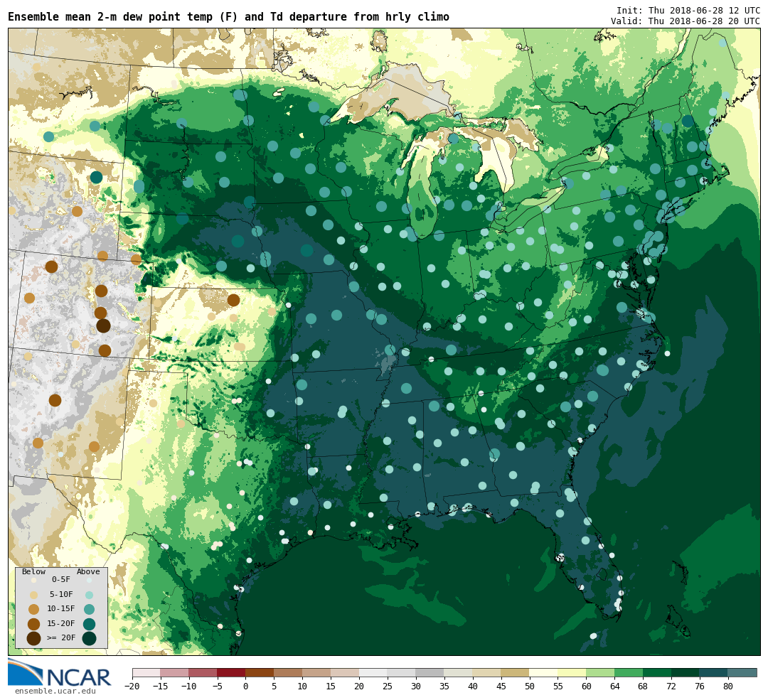Pick the 64 to 68 green colorbar swatch
Image resolution: width=768 pixels, height=700 pixels.
click(x=629, y=672)
